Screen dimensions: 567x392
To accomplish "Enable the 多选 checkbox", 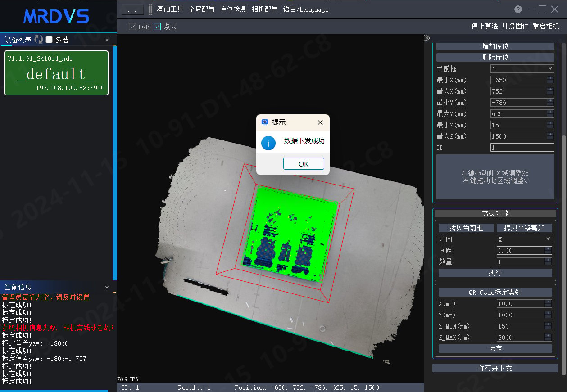I will [x=49, y=40].
